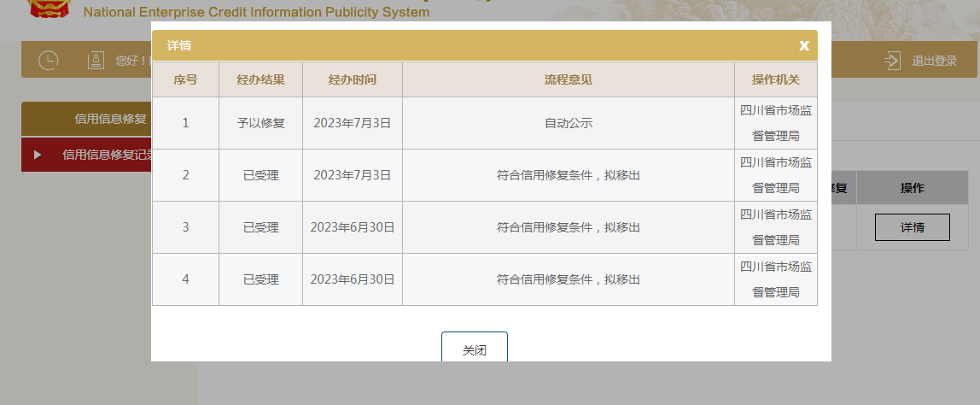
Task: Click the 经办结果 column header
Action: coord(260,79)
